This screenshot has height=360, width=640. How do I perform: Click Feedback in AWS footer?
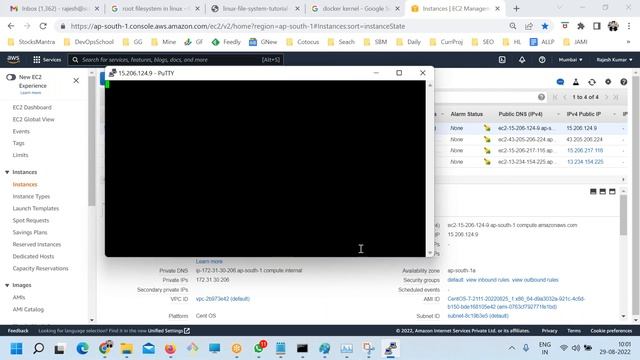coord(18,331)
